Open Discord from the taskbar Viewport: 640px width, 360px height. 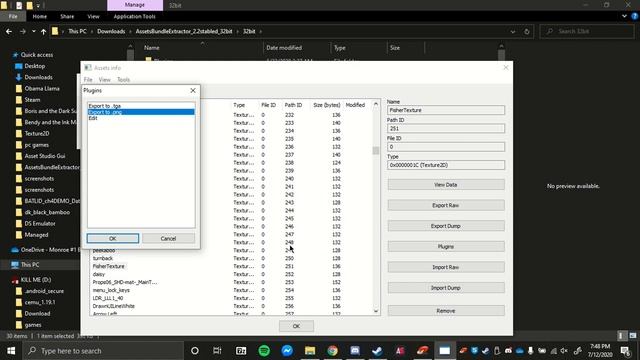(x=355, y=351)
